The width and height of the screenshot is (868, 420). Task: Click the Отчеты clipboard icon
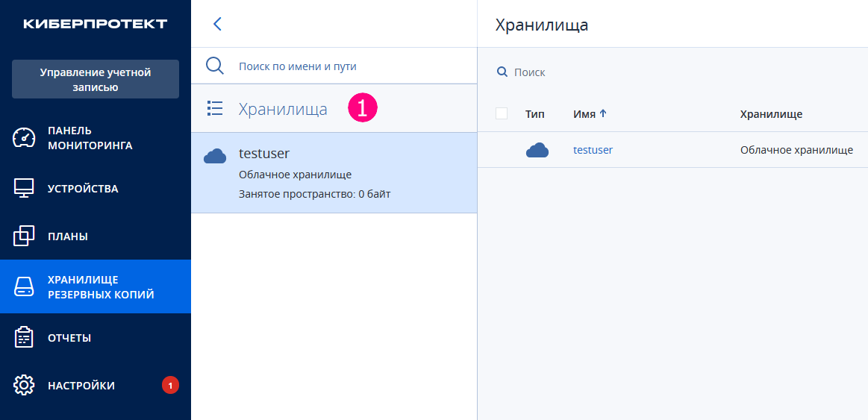24,337
